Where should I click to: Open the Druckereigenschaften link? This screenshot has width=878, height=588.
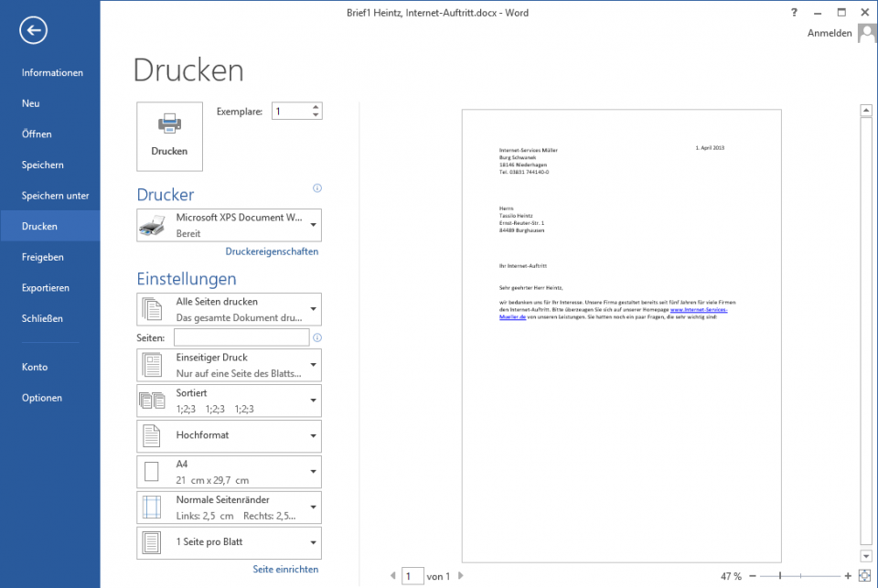click(x=272, y=251)
